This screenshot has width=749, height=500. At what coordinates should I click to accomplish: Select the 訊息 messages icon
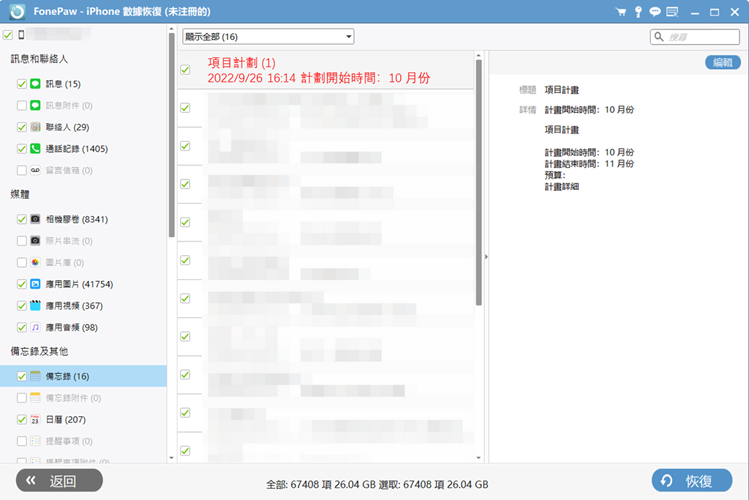click(x=35, y=84)
